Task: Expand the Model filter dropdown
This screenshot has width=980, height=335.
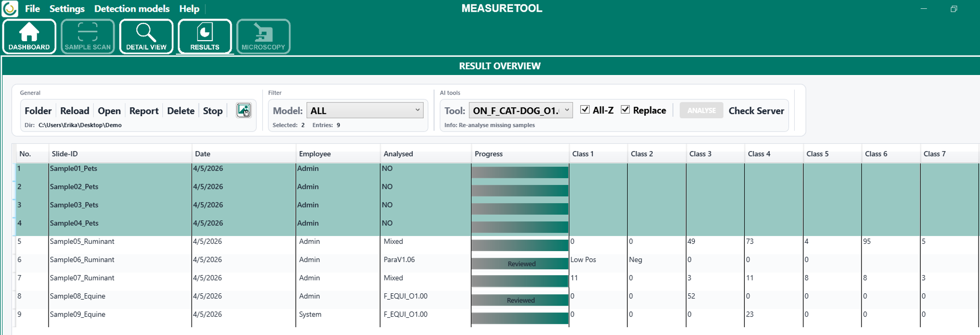Action: coord(365,110)
